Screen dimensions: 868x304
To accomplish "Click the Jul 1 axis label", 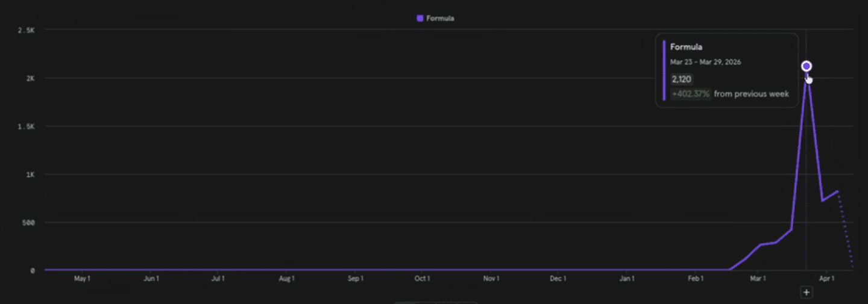I will point(218,279).
